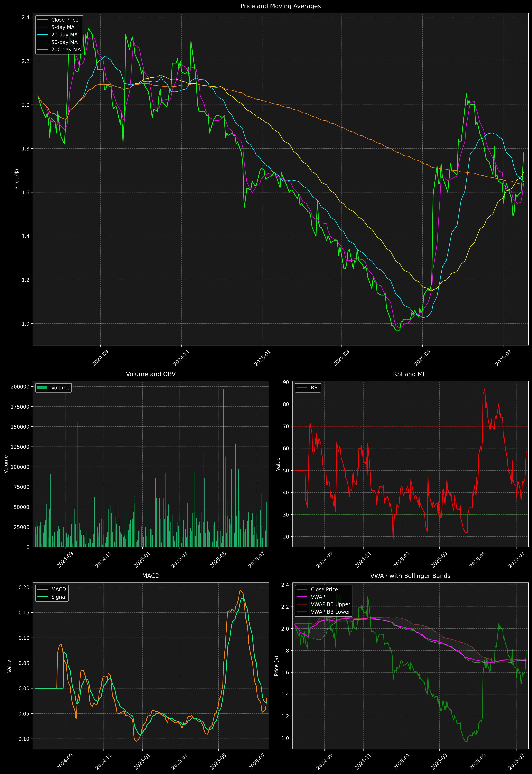Click the 'RSI and MFI' chart title
This screenshot has width=532, height=774.
pos(410,374)
